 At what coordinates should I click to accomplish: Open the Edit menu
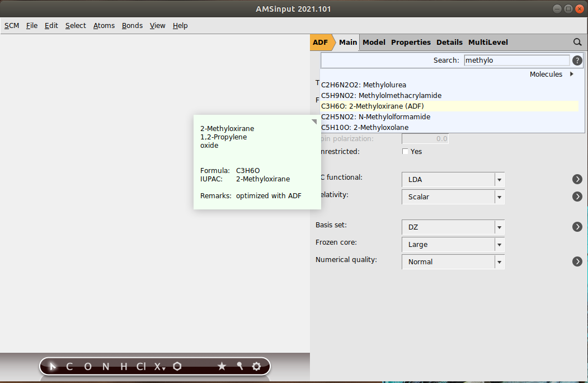(51, 26)
